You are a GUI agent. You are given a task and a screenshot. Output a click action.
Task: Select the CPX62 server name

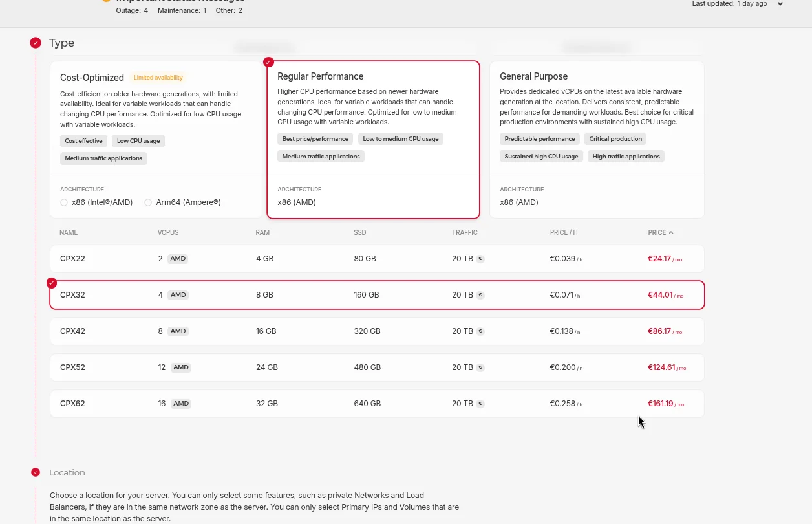click(x=72, y=404)
